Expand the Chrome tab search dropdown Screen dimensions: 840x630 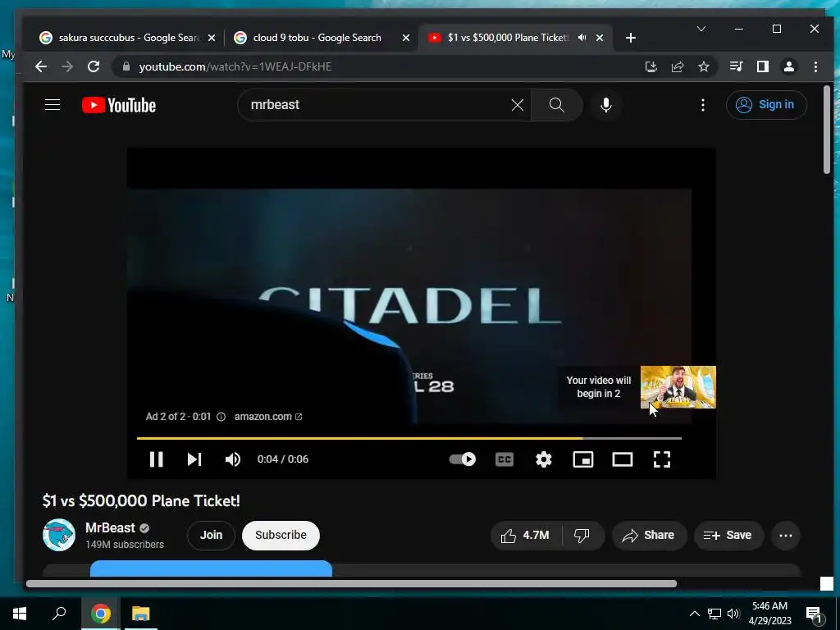click(701, 29)
